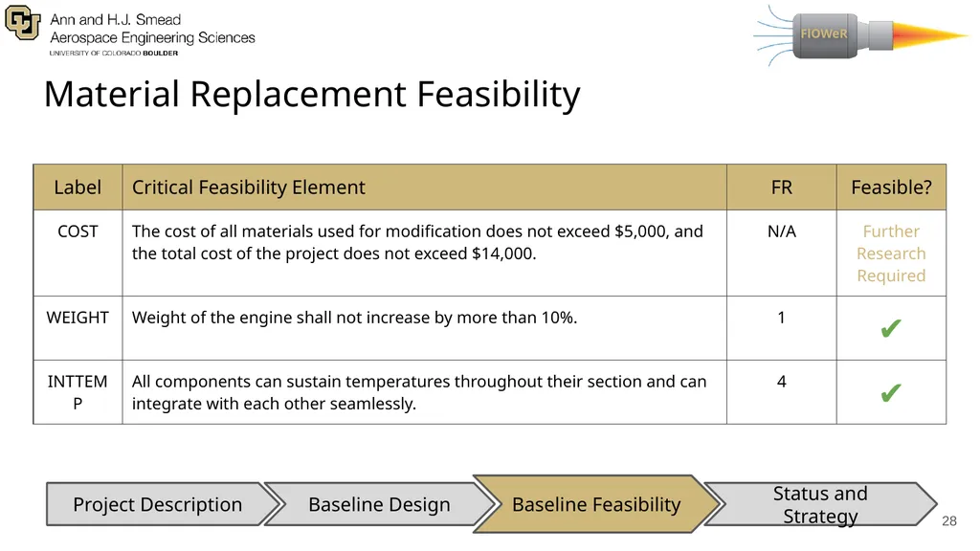This screenshot has height=551, width=980.
Task: Click the CU Boulder logo
Action: pos(23,23)
